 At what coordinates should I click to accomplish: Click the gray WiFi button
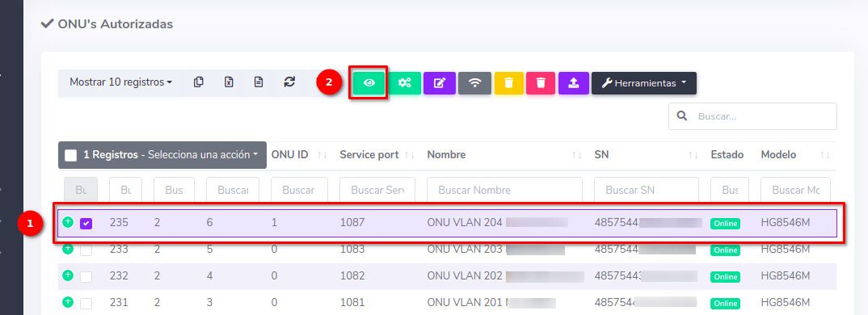474,83
